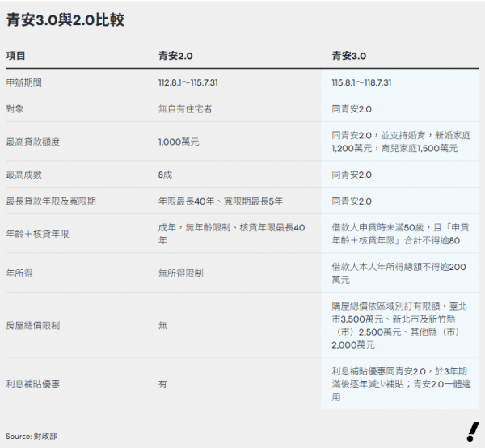Viewport: 485px width, 448px height.
Task: Select the 申辦期間 row label
Action: [23, 82]
